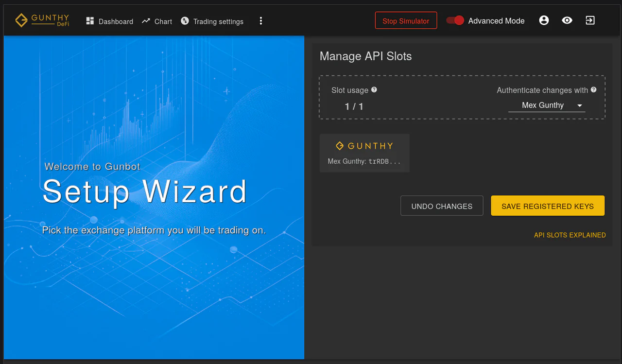Screen dimensions: 622x364
Task: Click the Slot usage label
Action: click(x=350, y=90)
